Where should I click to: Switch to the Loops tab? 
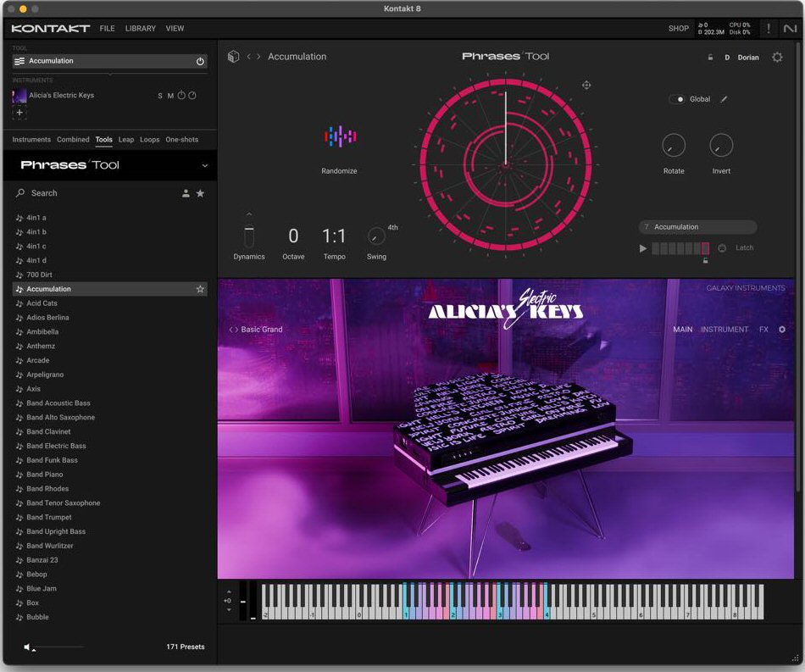pos(149,140)
